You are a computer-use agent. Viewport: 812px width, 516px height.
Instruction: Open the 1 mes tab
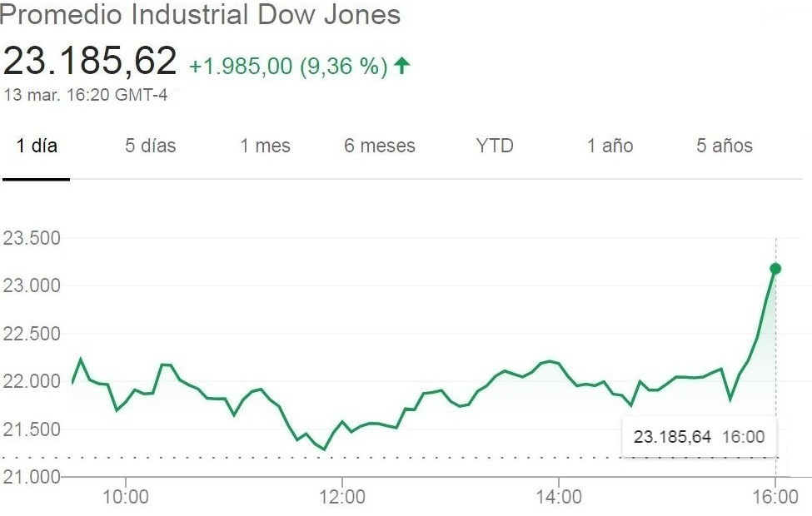coord(266,146)
